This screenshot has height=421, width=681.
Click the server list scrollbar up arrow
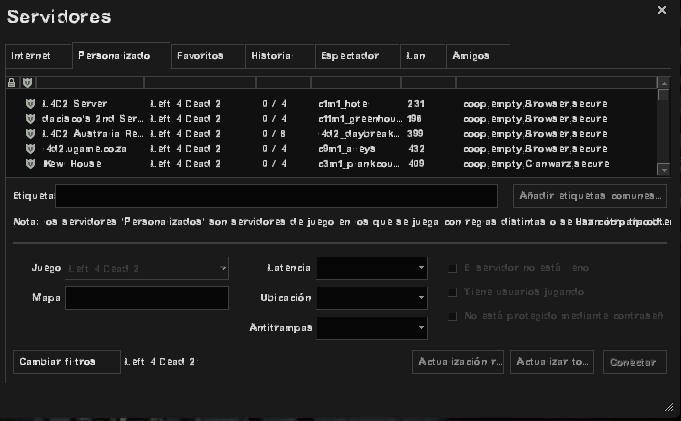[664, 83]
